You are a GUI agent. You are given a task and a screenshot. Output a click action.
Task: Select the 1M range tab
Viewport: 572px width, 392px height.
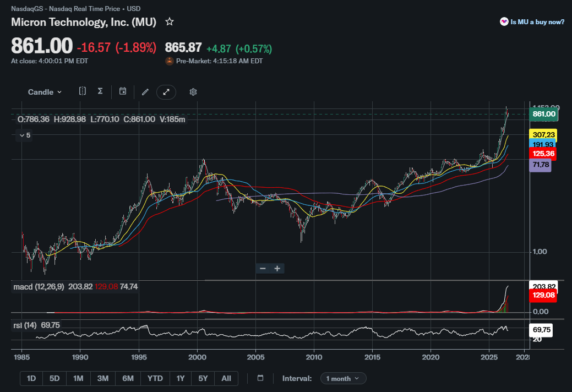coord(78,378)
